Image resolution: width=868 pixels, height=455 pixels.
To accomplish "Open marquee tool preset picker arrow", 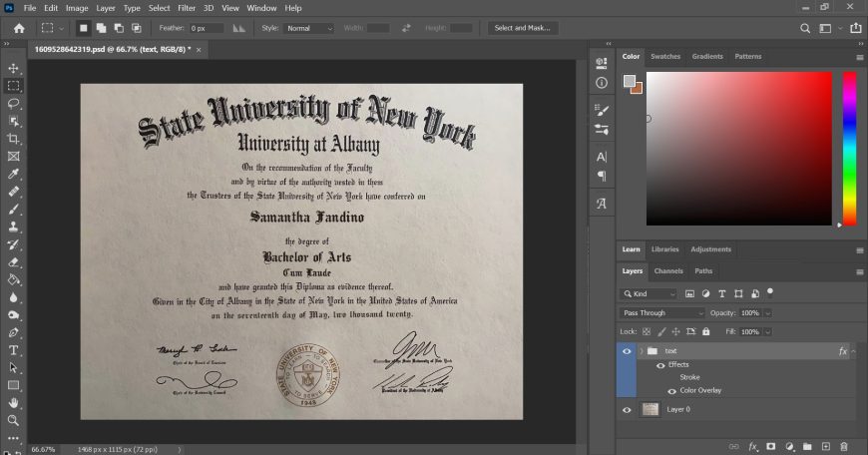I will 62,28.
